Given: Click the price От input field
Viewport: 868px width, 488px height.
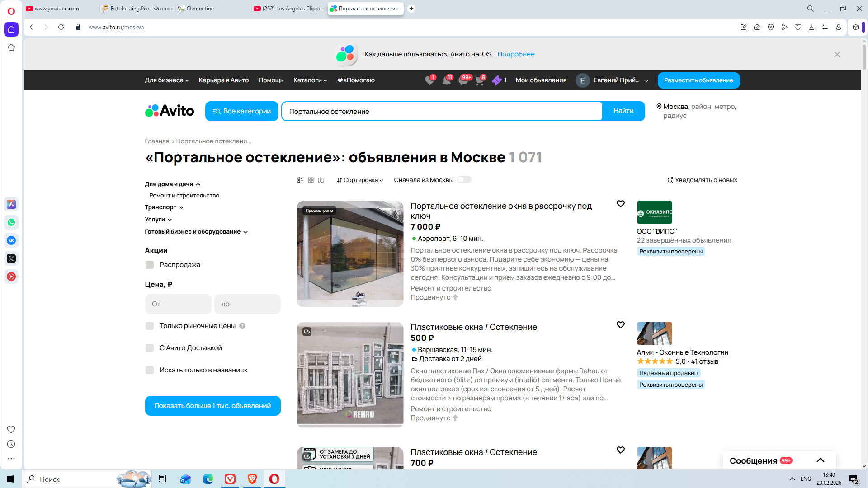Looking at the screenshot, I should pos(178,304).
